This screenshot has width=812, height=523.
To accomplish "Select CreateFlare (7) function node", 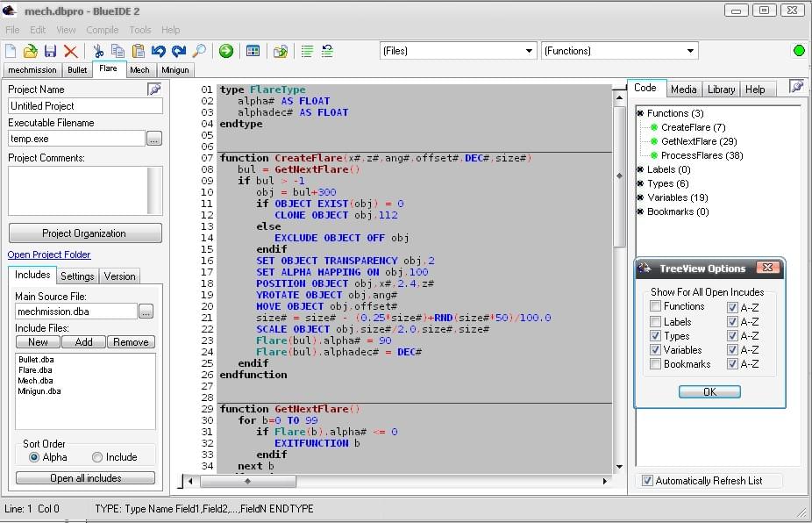I will tap(693, 127).
